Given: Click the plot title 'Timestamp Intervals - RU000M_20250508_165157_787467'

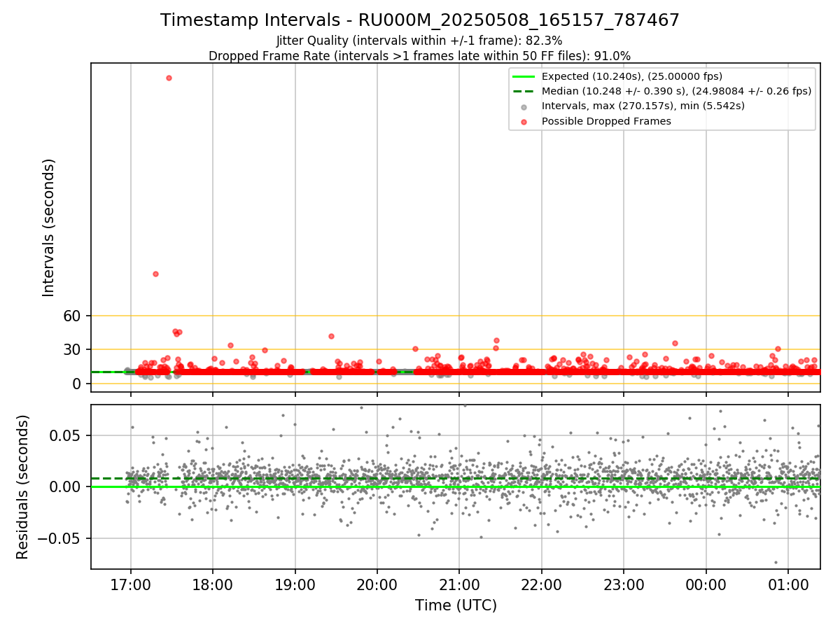Looking at the screenshot, I should pyautogui.click(x=420, y=20).
